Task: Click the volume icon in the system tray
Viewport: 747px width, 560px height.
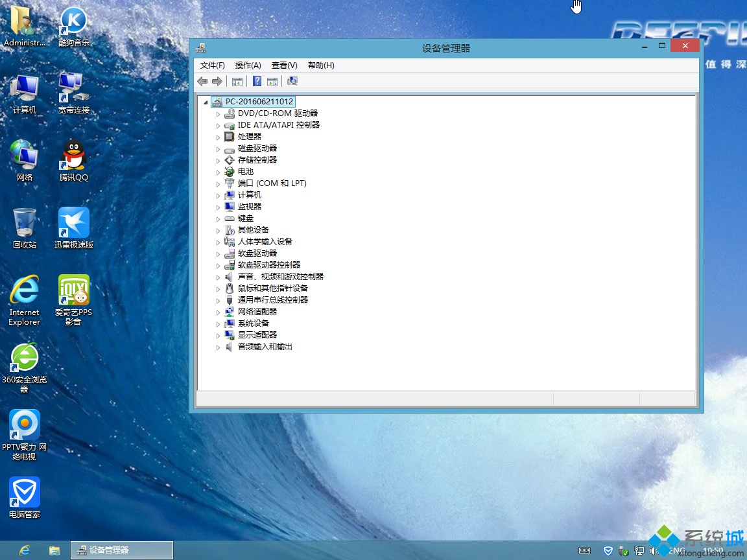Action: pyautogui.click(x=652, y=551)
